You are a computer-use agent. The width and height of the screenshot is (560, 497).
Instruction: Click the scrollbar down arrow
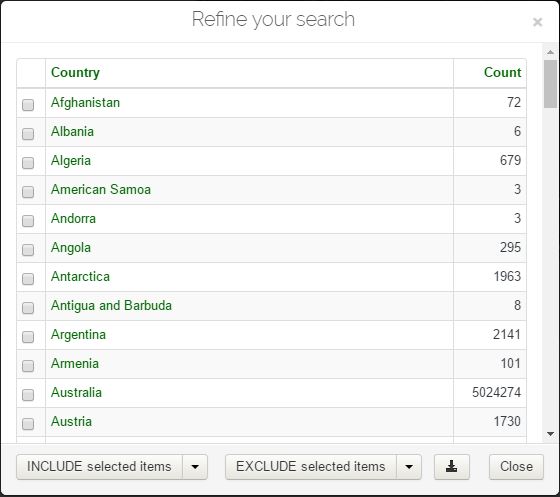550,434
